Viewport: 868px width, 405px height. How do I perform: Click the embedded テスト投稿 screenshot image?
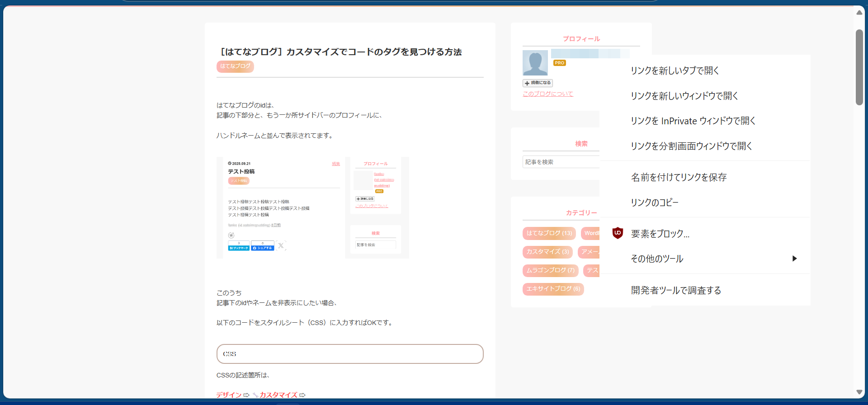coord(313,207)
